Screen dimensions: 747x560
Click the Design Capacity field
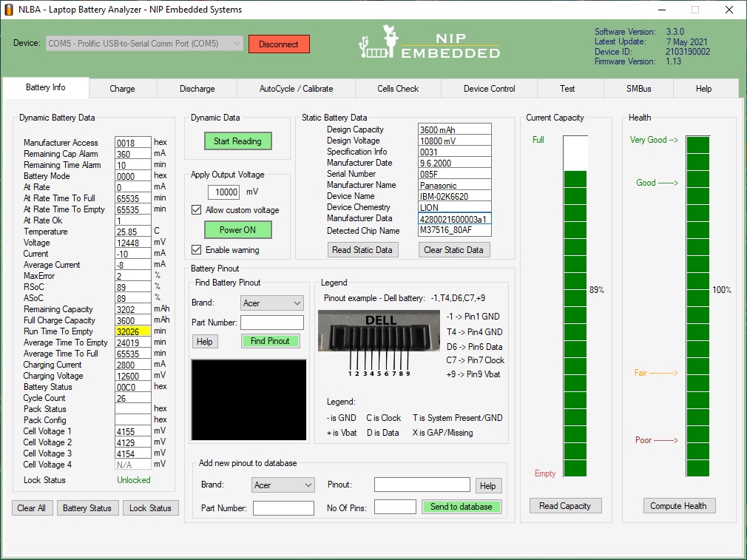pyautogui.click(x=455, y=129)
